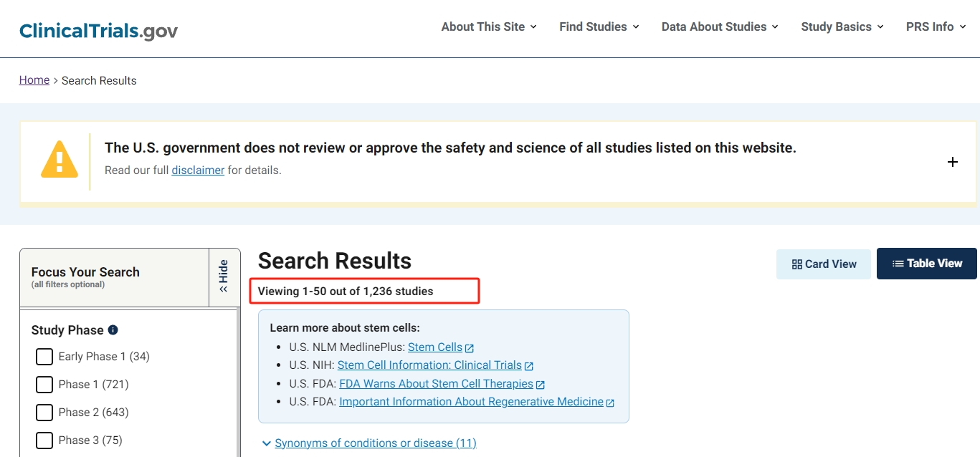Switch to Card View
Image resolution: width=980 pixels, height=457 pixels.
[823, 264]
